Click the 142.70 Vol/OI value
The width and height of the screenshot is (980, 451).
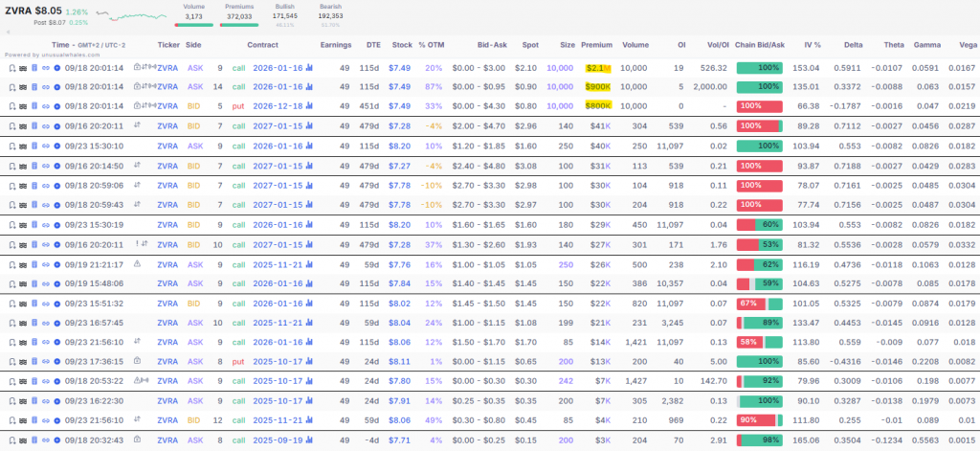[714, 381]
